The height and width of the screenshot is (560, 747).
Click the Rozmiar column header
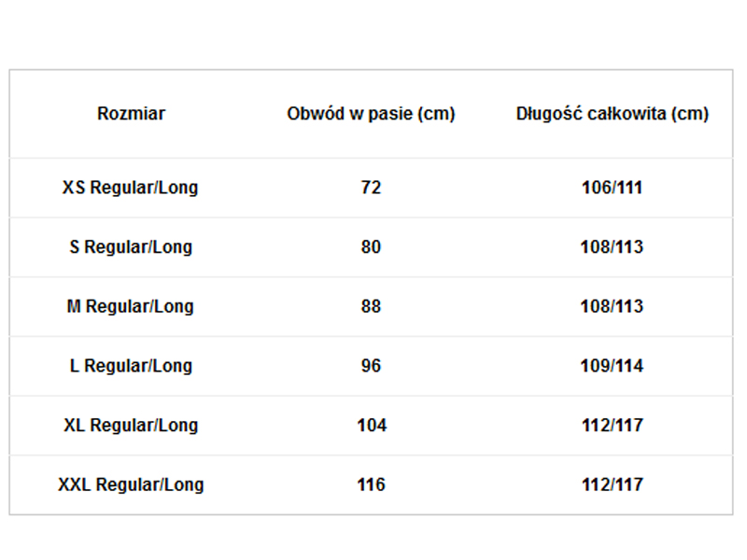[131, 114]
